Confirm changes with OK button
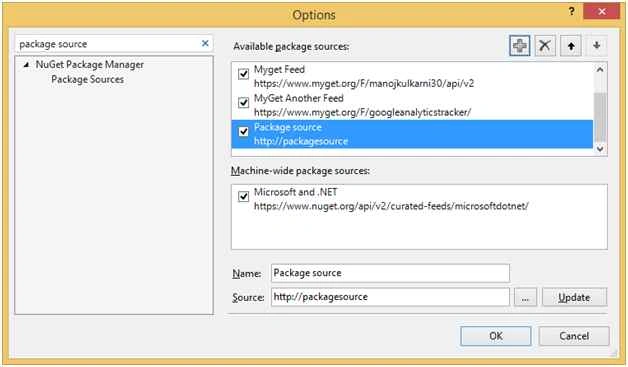The height and width of the screenshot is (367, 628). [x=495, y=336]
